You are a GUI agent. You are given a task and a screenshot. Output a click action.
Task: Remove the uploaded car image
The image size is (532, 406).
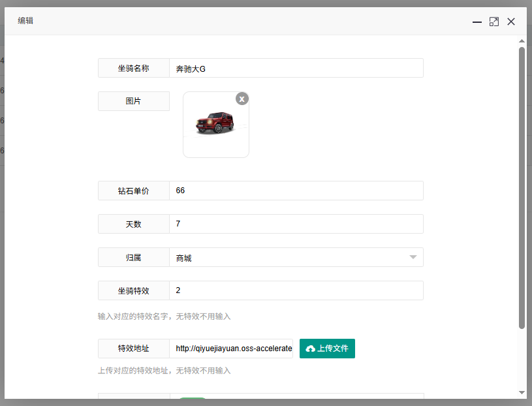(242, 99)
